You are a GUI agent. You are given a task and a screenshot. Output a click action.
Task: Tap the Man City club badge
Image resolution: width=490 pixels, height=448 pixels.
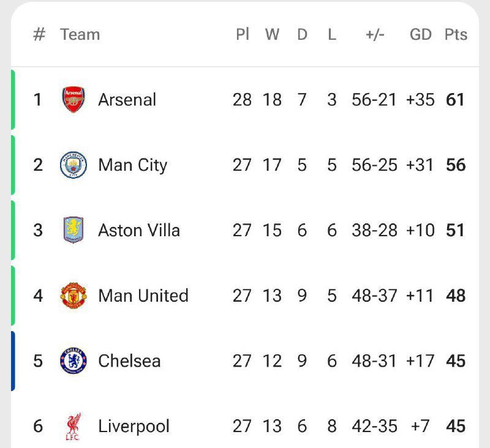click(73, 165)
